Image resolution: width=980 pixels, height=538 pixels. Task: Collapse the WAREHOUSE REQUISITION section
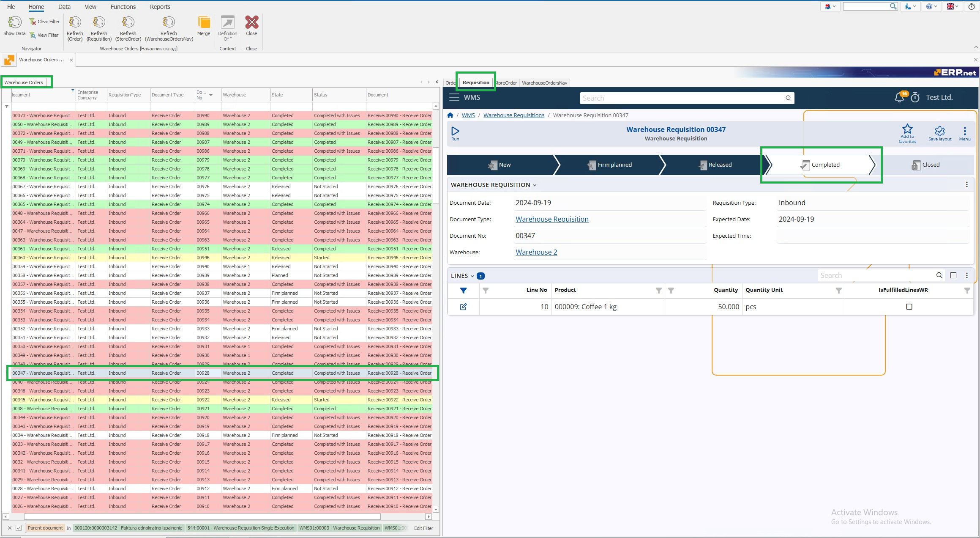click(x=535, y=185)
